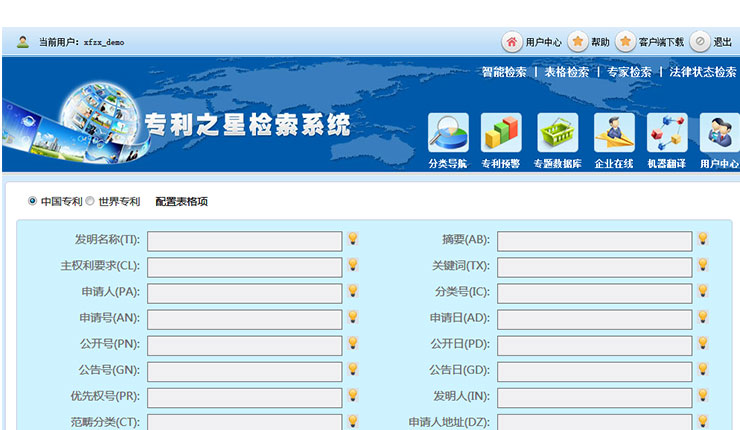Focus the 申请人(PA) input field
This screenshot has height=430, width=740.
[x=244, y=293]
